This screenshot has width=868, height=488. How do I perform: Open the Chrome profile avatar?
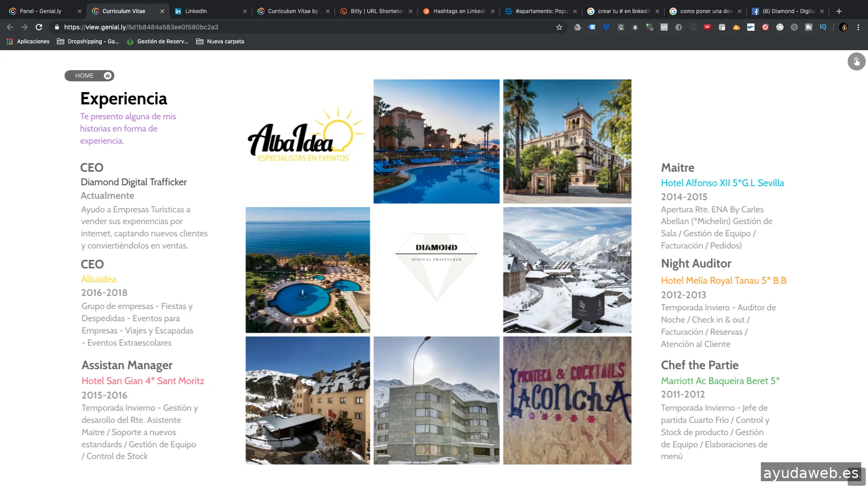(x=843, y=27)
